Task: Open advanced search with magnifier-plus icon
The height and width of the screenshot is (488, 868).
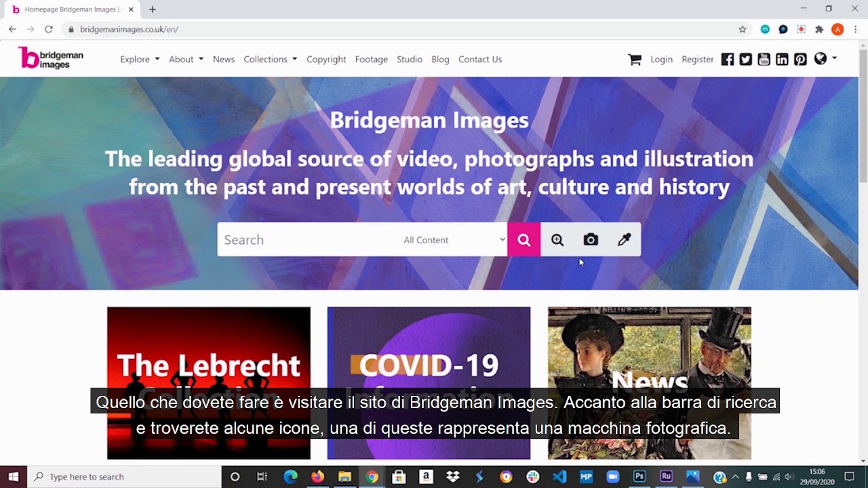Action: [x=557, y=239]
